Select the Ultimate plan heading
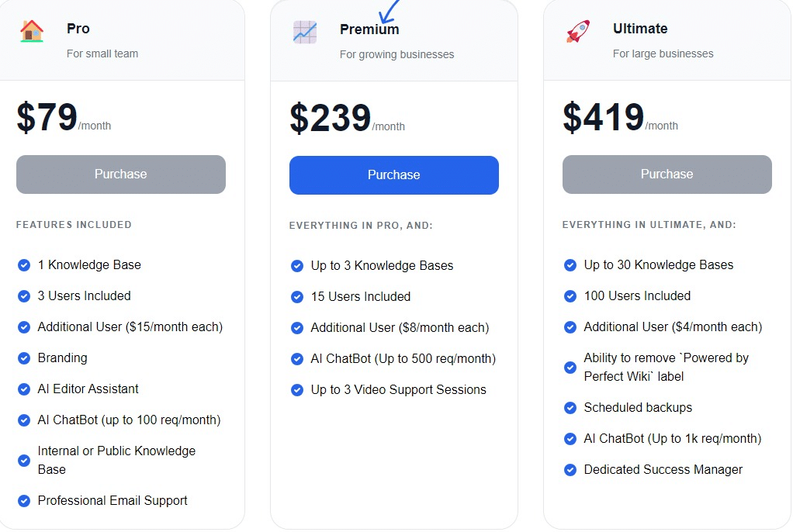This screenshot has width=793, height=532. click(640, 29)
